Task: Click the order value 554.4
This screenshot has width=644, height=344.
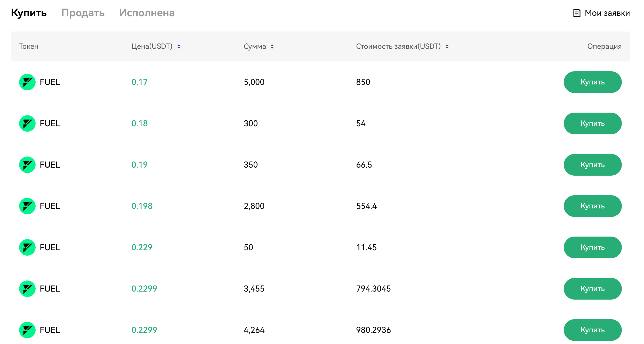Action: point(366,206)
